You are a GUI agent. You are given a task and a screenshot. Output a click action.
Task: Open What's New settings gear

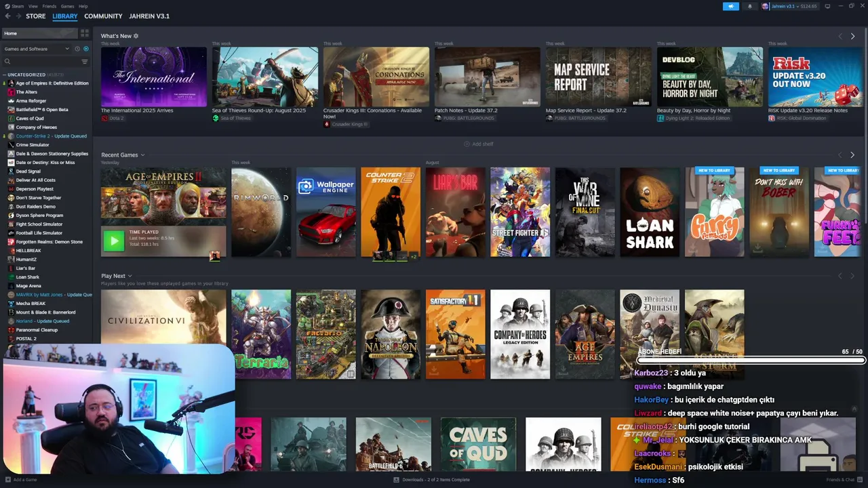[136, 36]
